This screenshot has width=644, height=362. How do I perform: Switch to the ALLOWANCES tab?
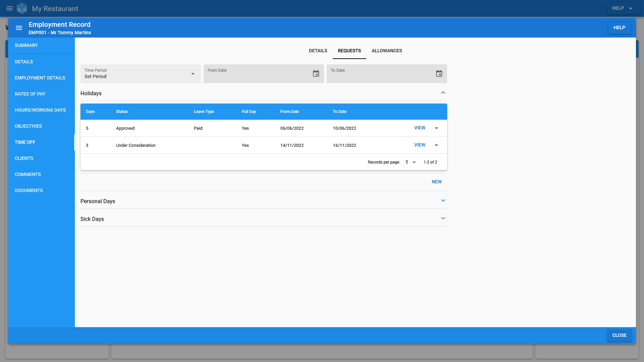[x=387, y=50]
